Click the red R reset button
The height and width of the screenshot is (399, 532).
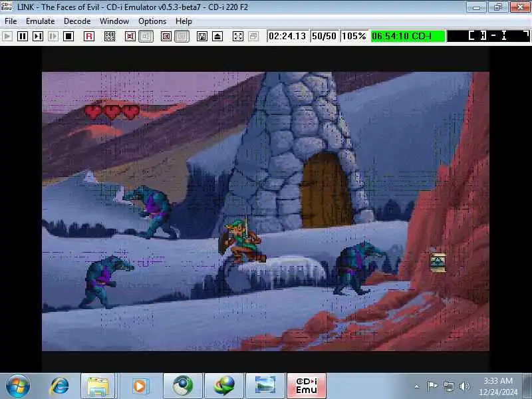coord(89,37)
